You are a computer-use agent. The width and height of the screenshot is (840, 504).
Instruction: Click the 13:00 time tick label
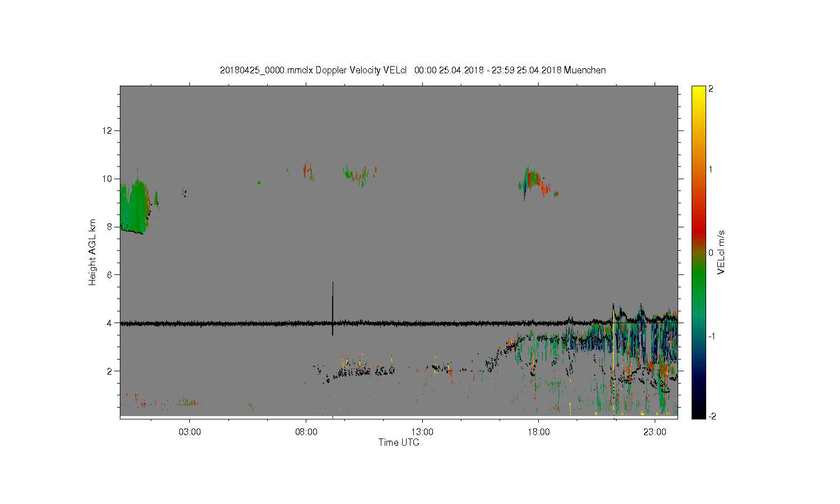pos(422,432)
